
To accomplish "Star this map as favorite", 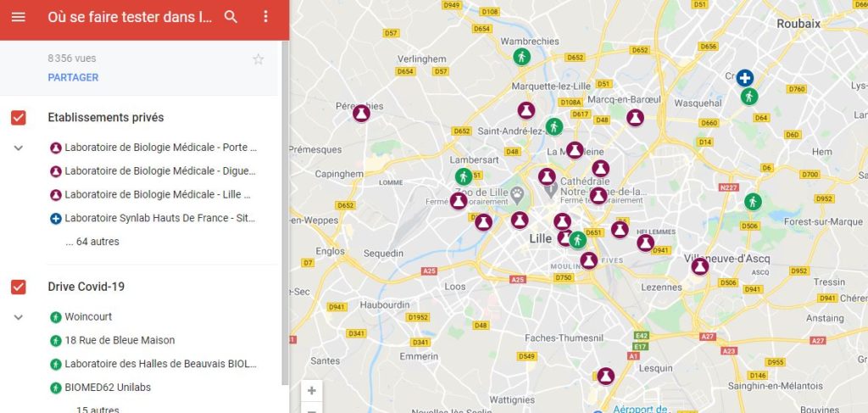I will point(258,59).
